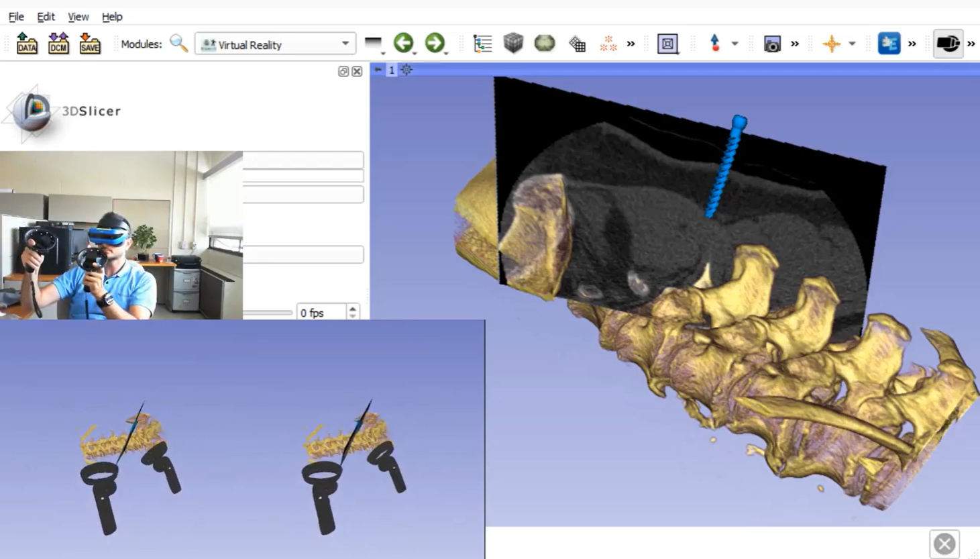
Task: Click the round X close button
Action: (x=944, y=544)
